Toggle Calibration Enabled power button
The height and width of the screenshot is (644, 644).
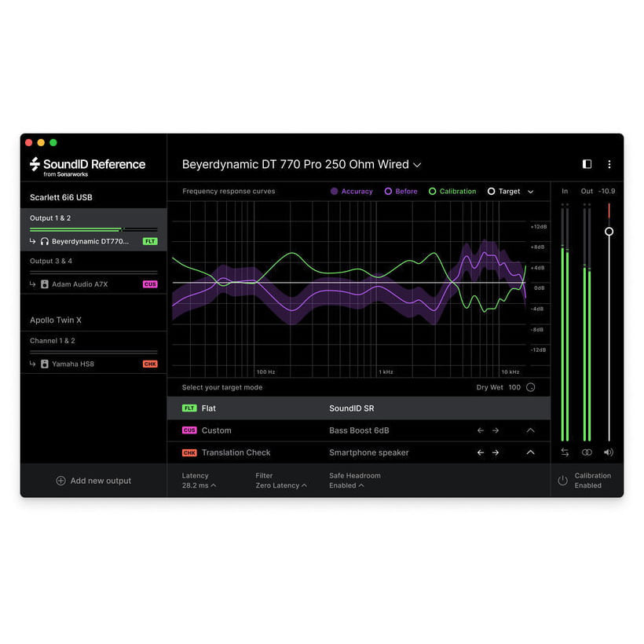(x=562, y=481)
